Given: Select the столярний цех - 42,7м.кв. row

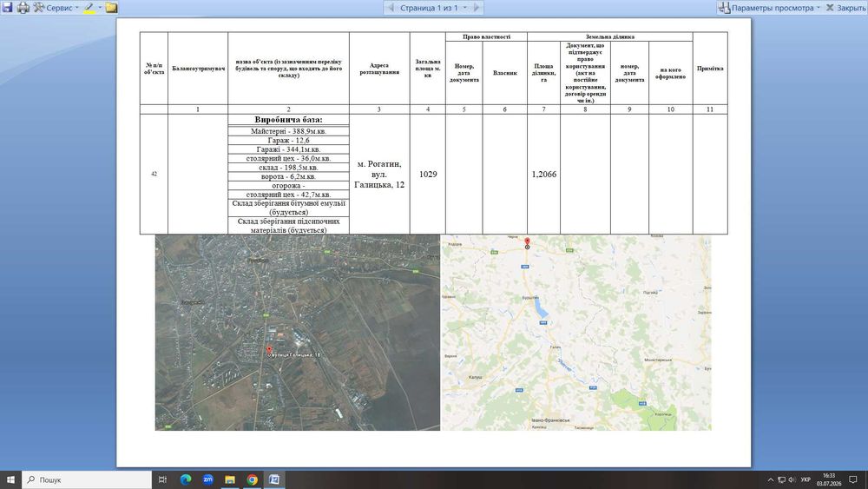Looking at the screenshot, I should [x=288, y=195].
